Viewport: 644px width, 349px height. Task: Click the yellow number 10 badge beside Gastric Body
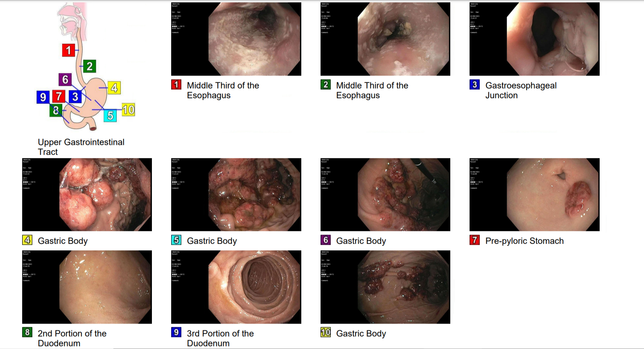pyautogui.click(x=326, y=332)
